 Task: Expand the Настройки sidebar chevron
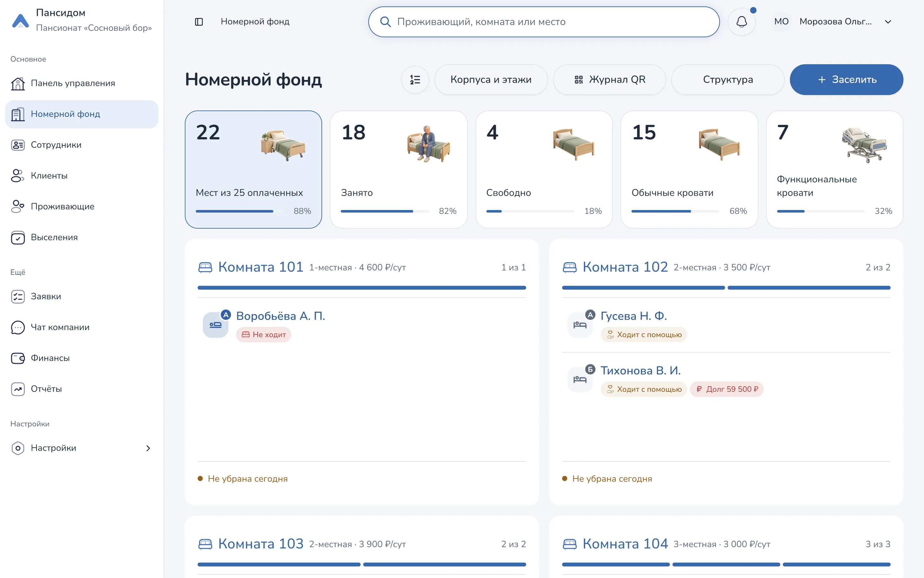point(148,448)
